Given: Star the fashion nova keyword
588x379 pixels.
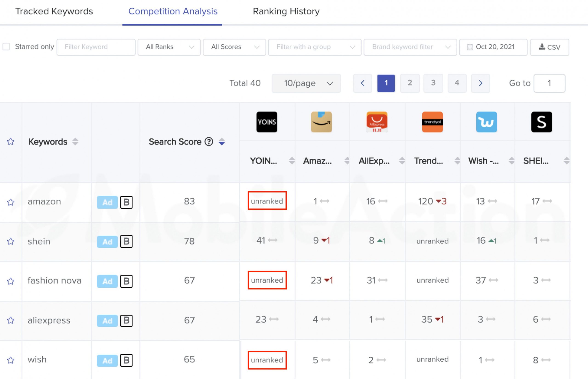Looking at the screenshot, I should click(11, 281).
